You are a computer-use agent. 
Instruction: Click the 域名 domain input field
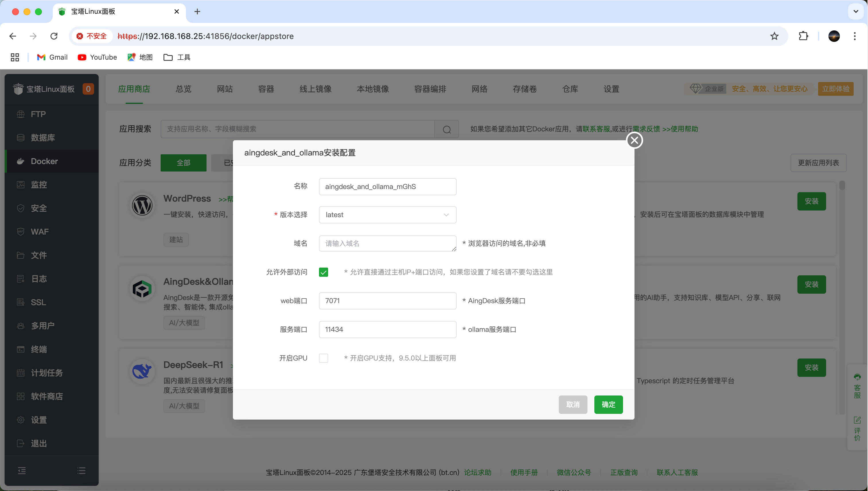pos(387,243)
